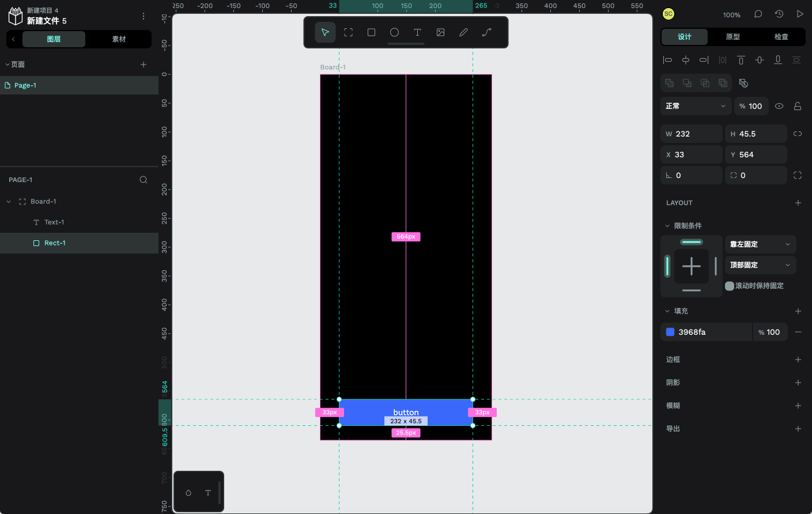Select the Curve/path tool at toolbar right
812x514 pixels.
[486, 32]
